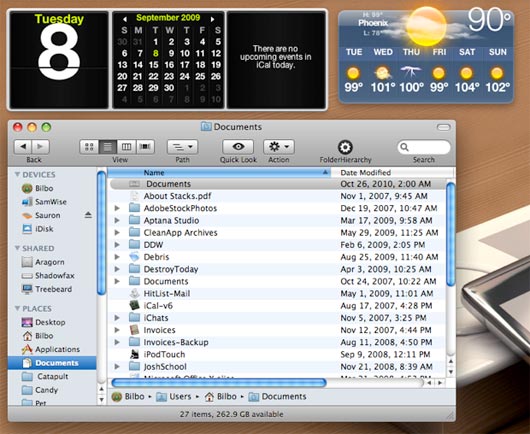Click SAT 104° forecast in weather widget
The height and width of the screenshot is (434, 530).
coord(467,72)
